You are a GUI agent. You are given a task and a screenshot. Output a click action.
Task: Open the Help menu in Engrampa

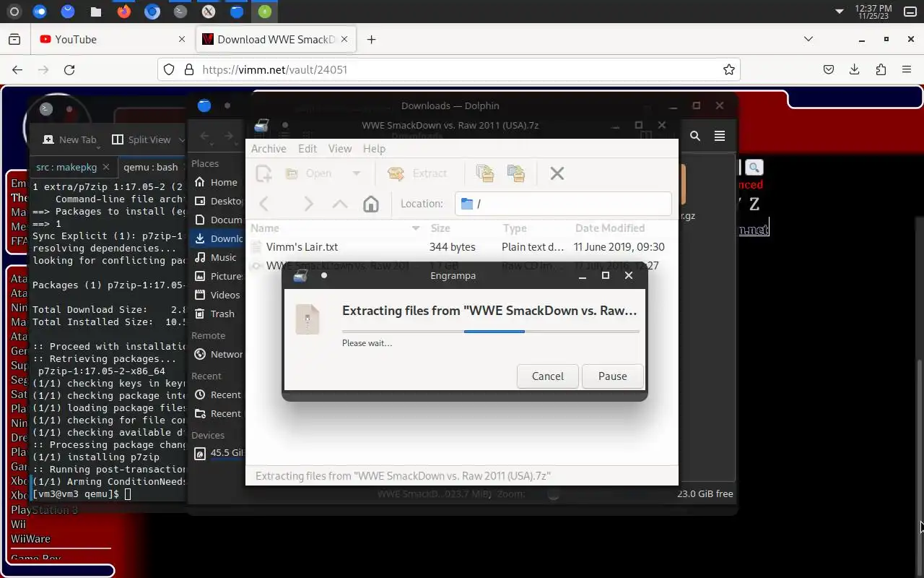[374, 148]
